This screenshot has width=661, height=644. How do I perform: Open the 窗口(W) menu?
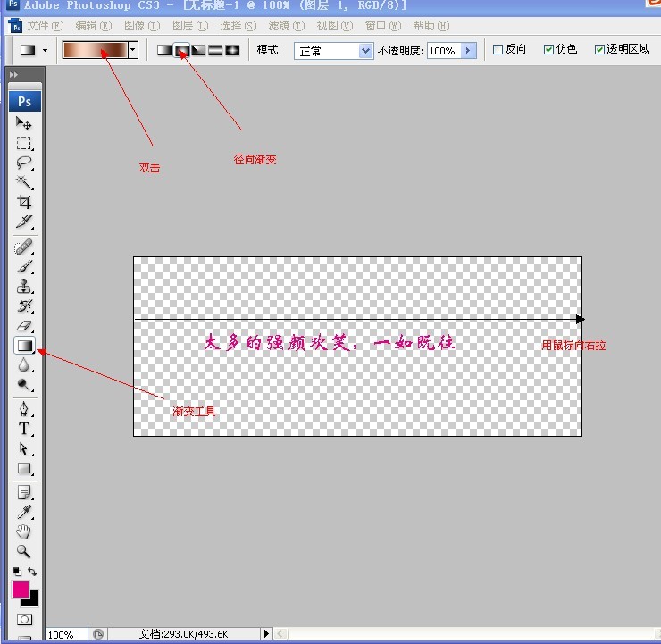click(383, 26)
